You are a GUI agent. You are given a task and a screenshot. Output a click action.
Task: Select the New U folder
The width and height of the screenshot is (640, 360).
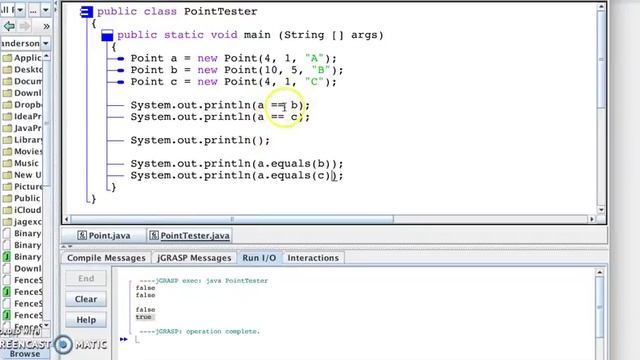click(22, 175)
